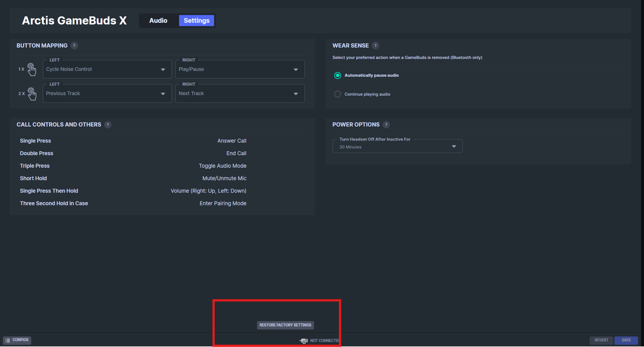Click the Single Press label
Image resolution: width=644 pixels, height=347 pixels.
click(x=35, y=141)
